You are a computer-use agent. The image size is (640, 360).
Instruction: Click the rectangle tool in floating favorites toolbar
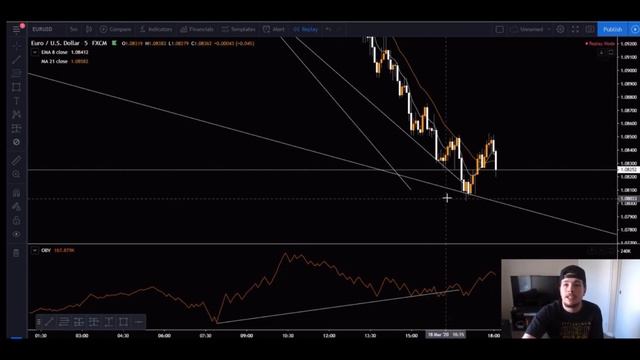pos(123,322)
